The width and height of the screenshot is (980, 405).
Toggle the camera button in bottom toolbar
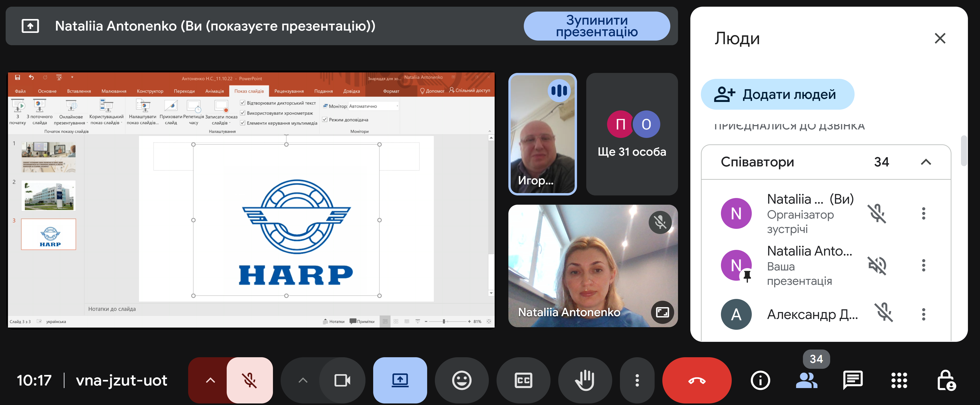click(x=342, y=380)
